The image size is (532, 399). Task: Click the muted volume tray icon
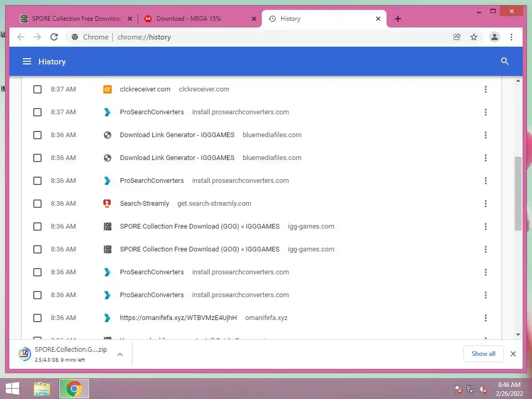(x=483, y=389)
